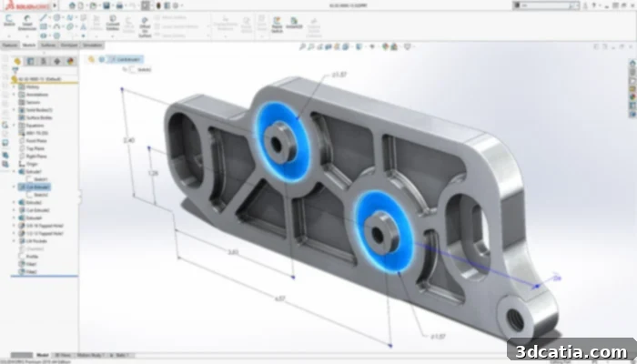
Task: Click the Open file icon in the top toolbar
Action: click(94, 5)
